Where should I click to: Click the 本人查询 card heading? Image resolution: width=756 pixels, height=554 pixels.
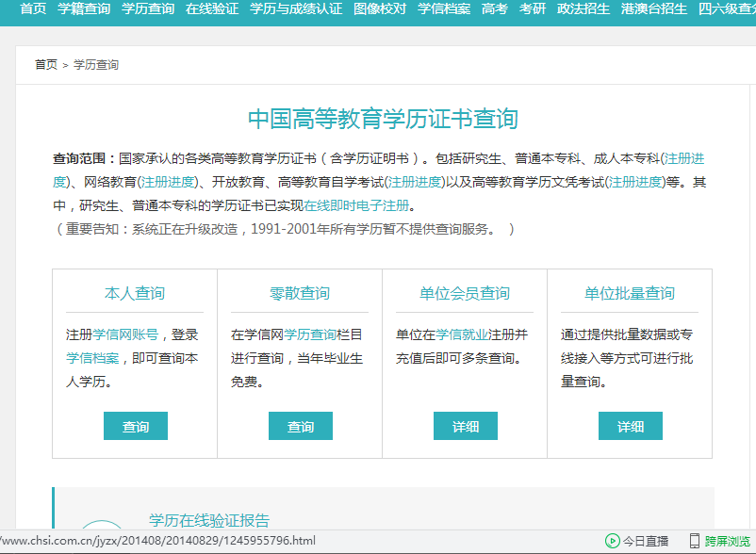pos(135,293)
